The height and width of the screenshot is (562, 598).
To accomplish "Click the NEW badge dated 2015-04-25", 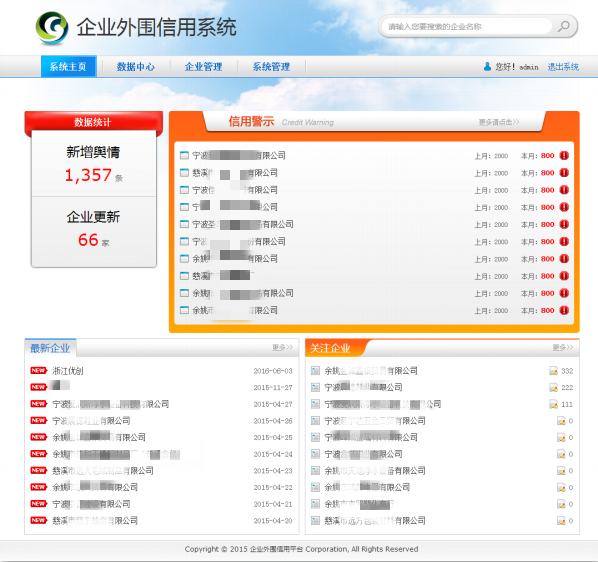I will pyautogui.click(x=39, y=437).
